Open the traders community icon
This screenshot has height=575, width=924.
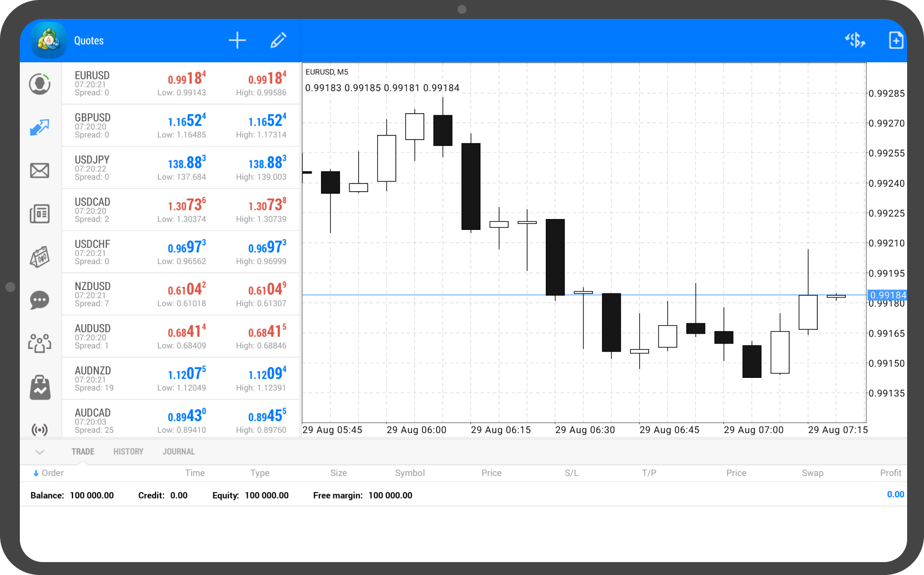40,343
